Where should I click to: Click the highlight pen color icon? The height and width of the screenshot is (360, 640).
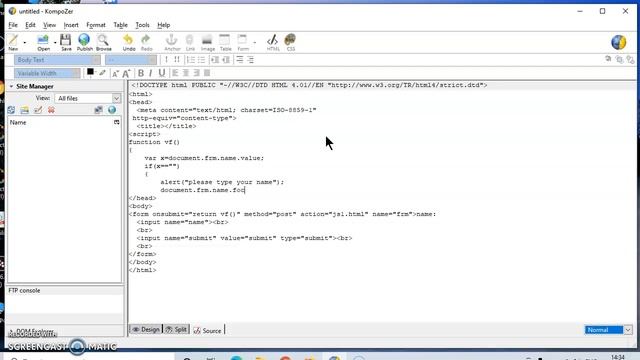pyautogui.click(x=102, y=73)
